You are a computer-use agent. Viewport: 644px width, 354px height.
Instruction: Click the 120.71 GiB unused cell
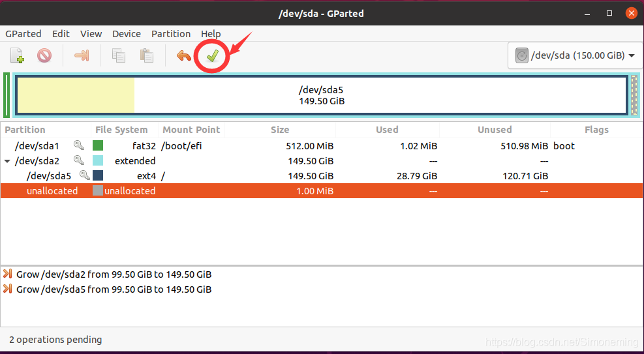525,176
